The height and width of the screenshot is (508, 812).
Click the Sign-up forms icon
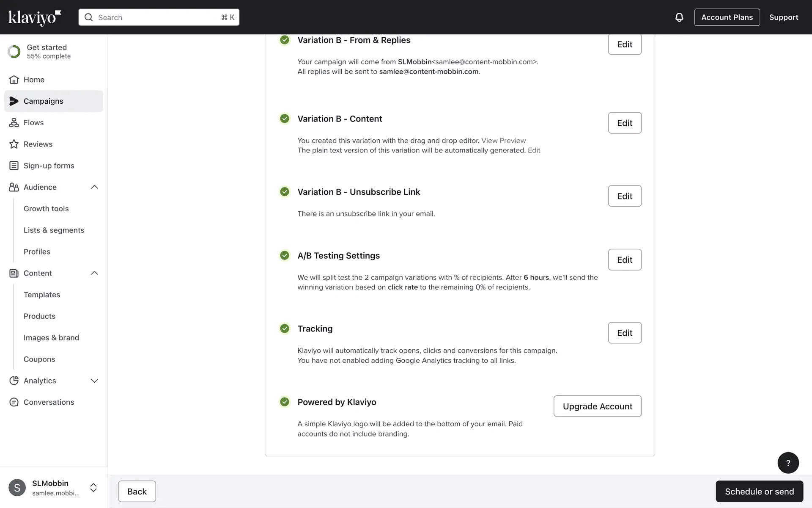tap(14, 166)
